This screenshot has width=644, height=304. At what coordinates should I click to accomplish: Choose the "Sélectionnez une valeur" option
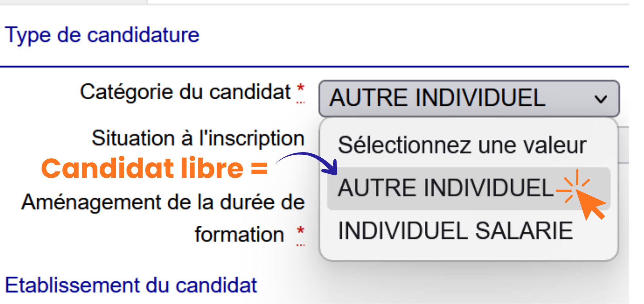coord(462,145)
